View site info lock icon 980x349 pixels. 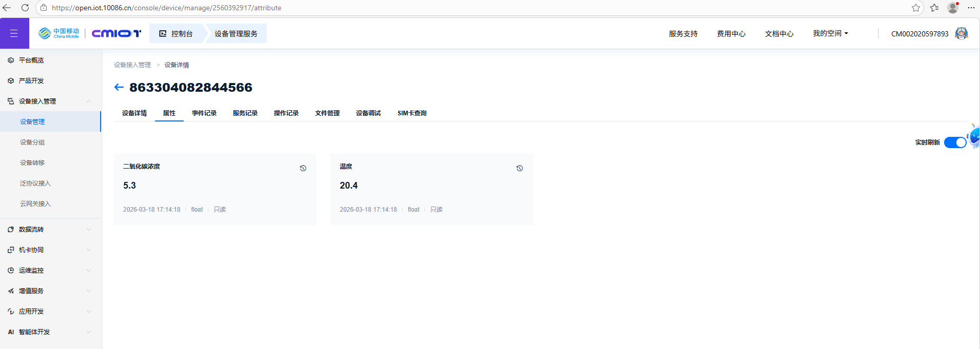pos(44,8)
